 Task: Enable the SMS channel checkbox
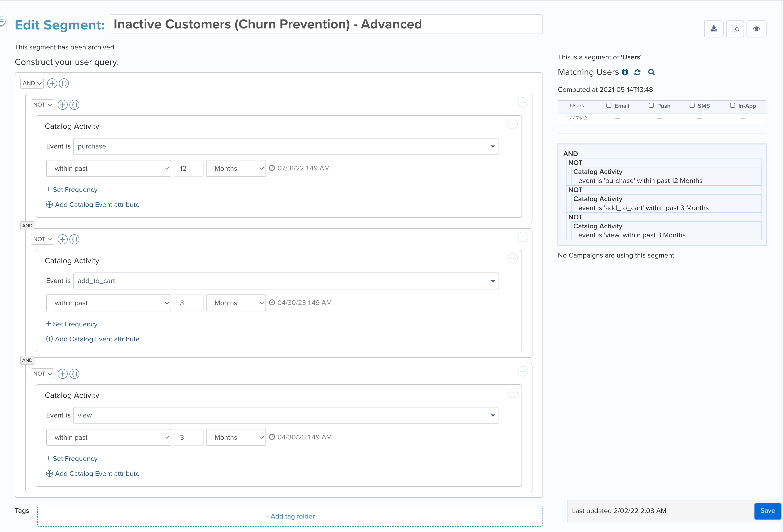(692, 105)
